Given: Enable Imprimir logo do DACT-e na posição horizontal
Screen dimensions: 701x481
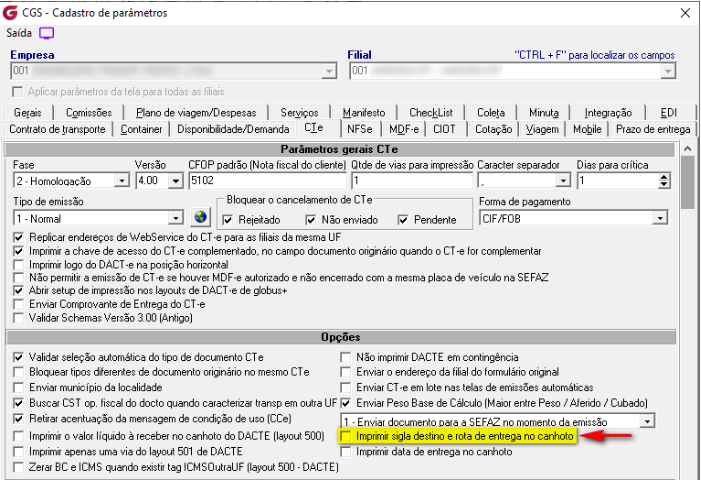Looking at the screenshot, I should pyautogui.click(x=18, y=265).
